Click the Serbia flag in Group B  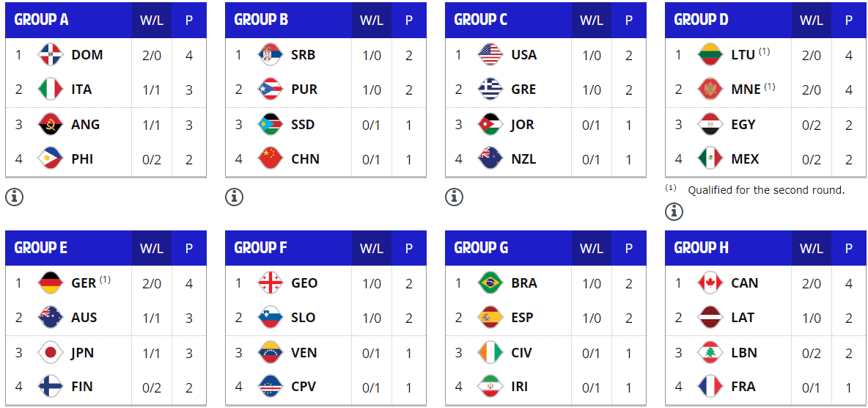[x=271, y=55]
